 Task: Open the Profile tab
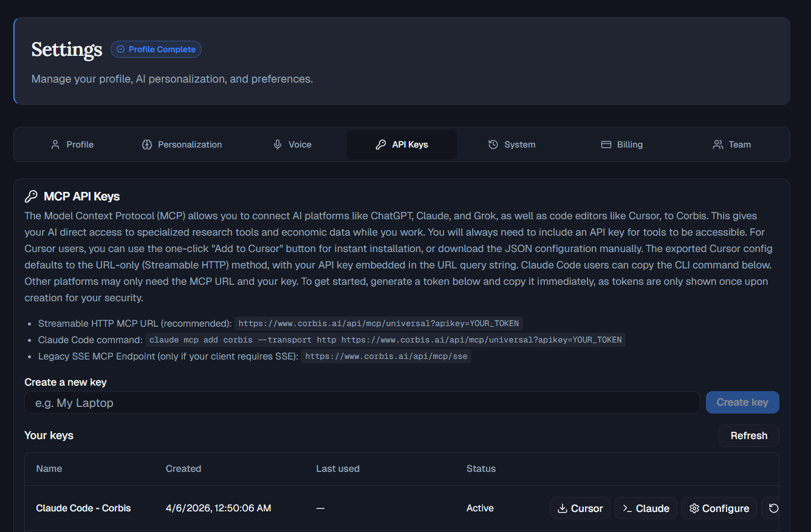point(72,145)
